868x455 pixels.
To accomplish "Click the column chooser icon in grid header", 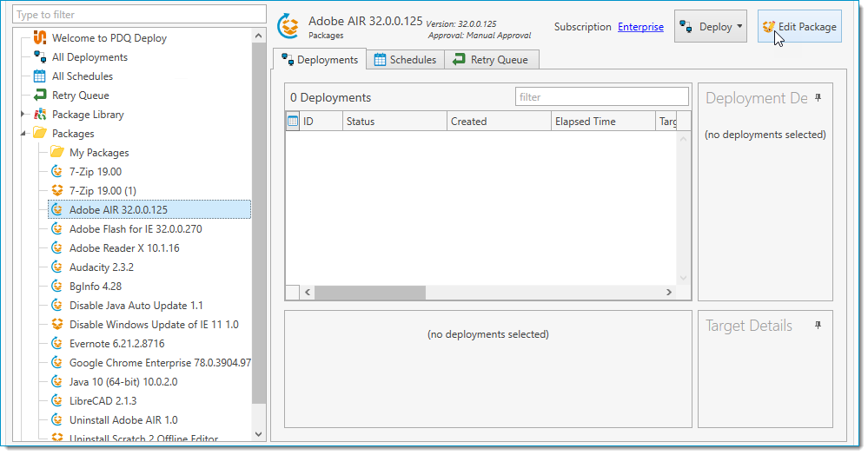I will tap(293, 122).
